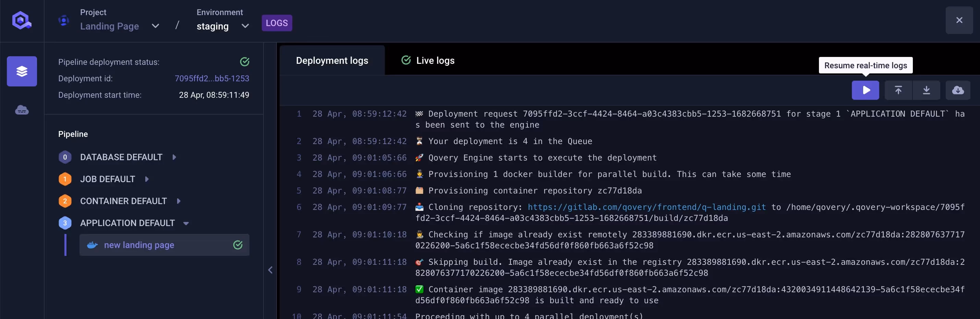Select the deployment pipeline layers icon in the sidebar
980x319 pixels.
click(22, 71)
